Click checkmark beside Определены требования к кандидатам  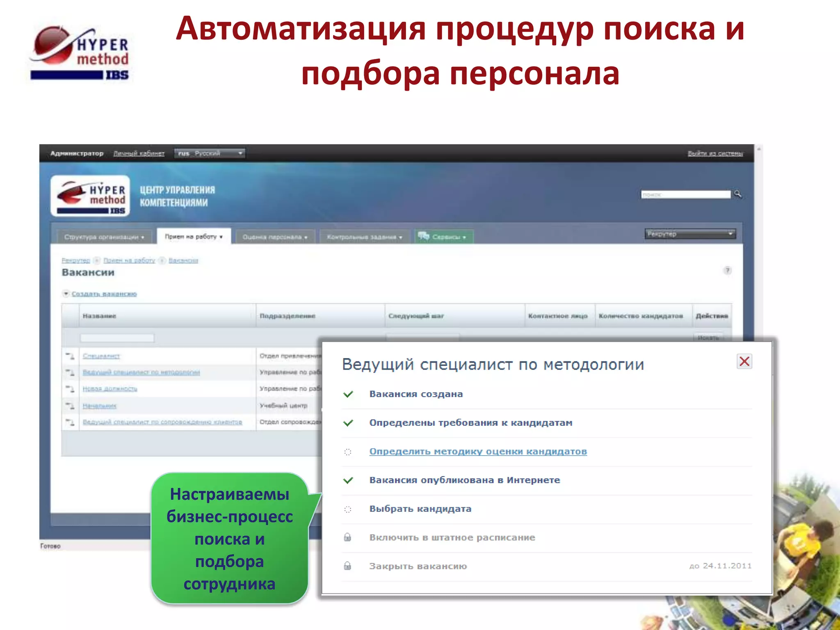tap(348, 423)
